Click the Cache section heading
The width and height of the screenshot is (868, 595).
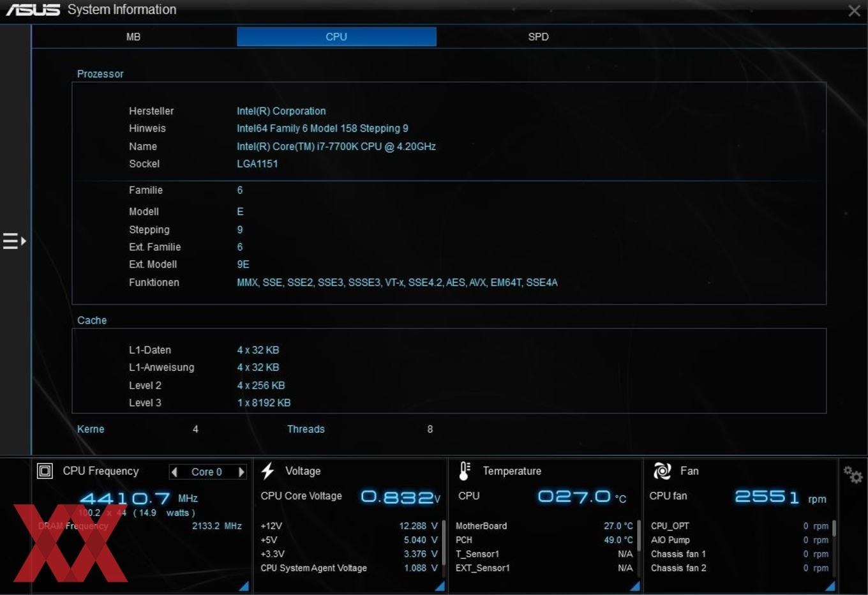tap(92, 320)
